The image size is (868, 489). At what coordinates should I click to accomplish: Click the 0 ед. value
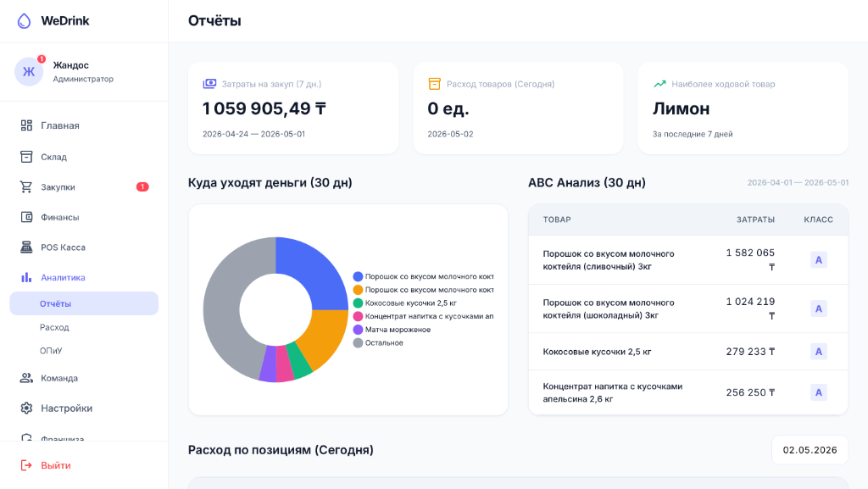[x=448, y=108]
